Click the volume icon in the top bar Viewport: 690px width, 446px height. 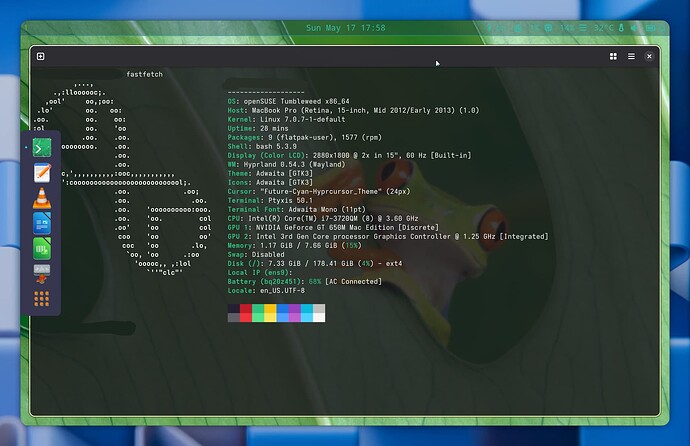634,28
